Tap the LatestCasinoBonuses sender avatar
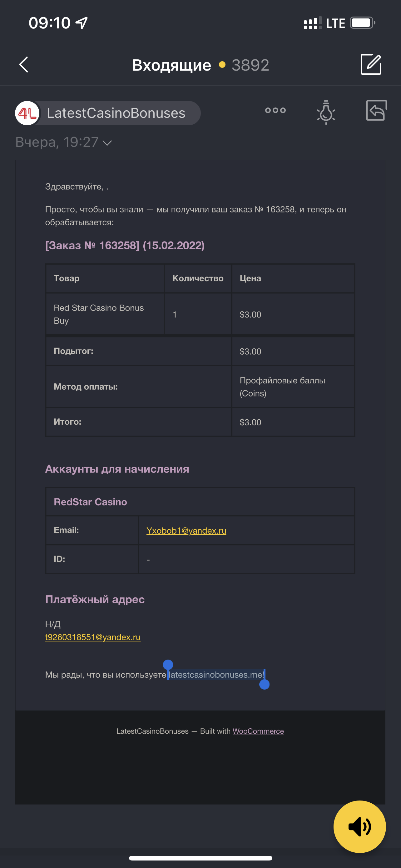The height and width of the screenshot is (868, 401). [x=27, y=113]
